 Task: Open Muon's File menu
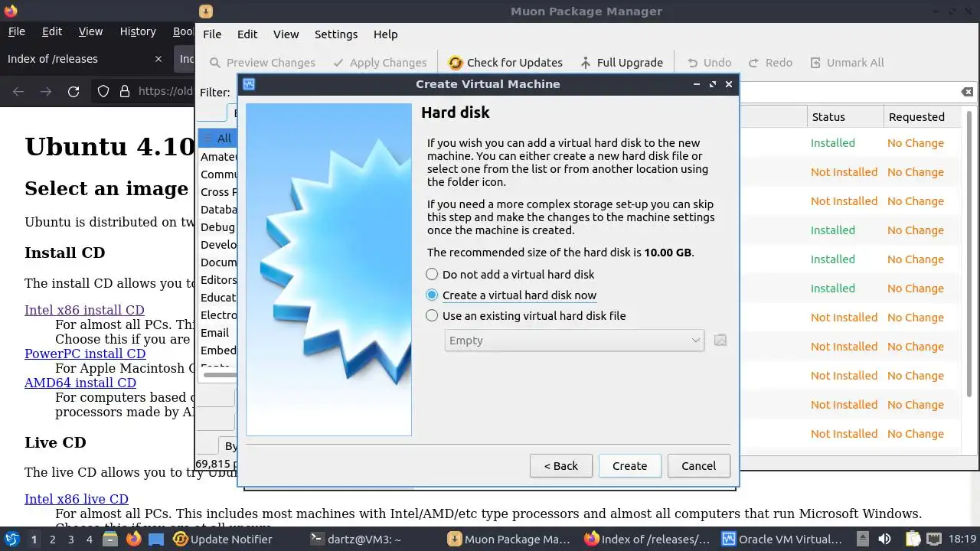[x=212, y=34]
